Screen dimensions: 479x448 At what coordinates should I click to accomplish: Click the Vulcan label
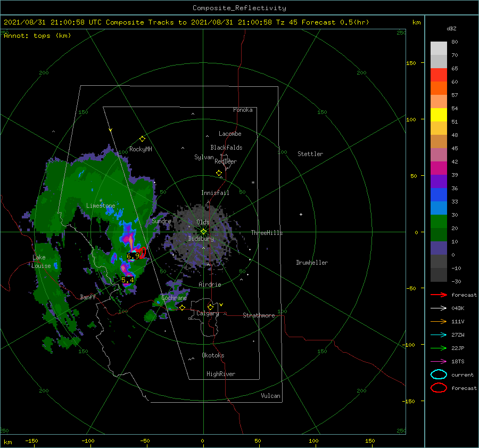pos(271,396)
